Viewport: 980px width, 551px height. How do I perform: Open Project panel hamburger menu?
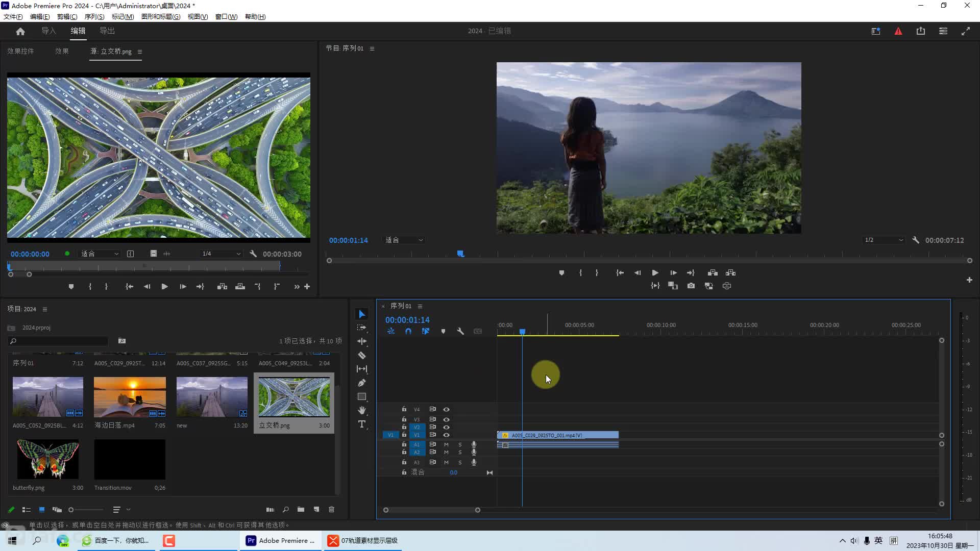coord(45,309)
